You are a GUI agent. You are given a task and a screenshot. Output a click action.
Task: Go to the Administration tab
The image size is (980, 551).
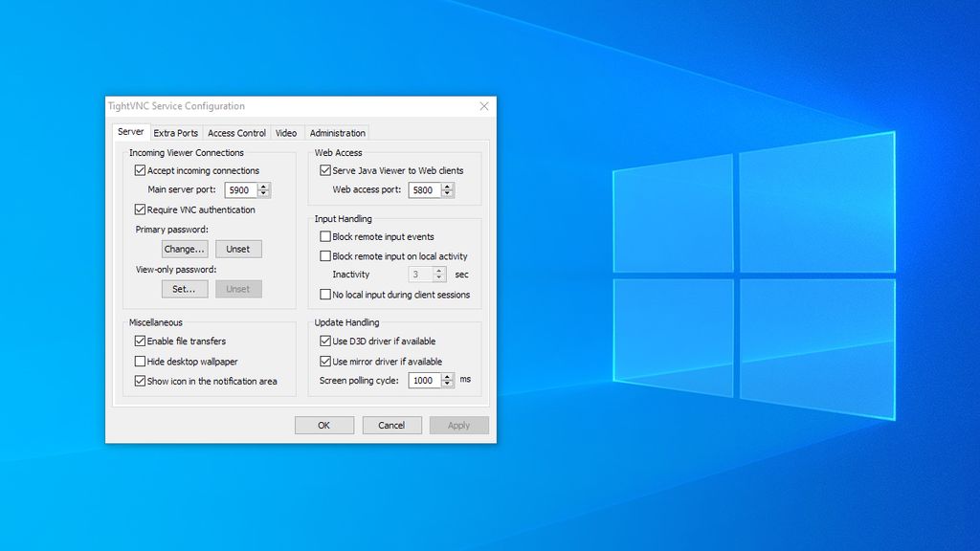coord(338,133)
